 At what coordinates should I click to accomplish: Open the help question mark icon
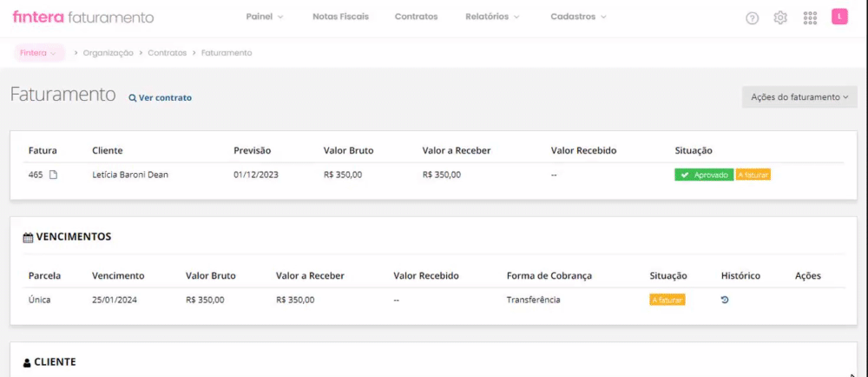tap(752, 18)
